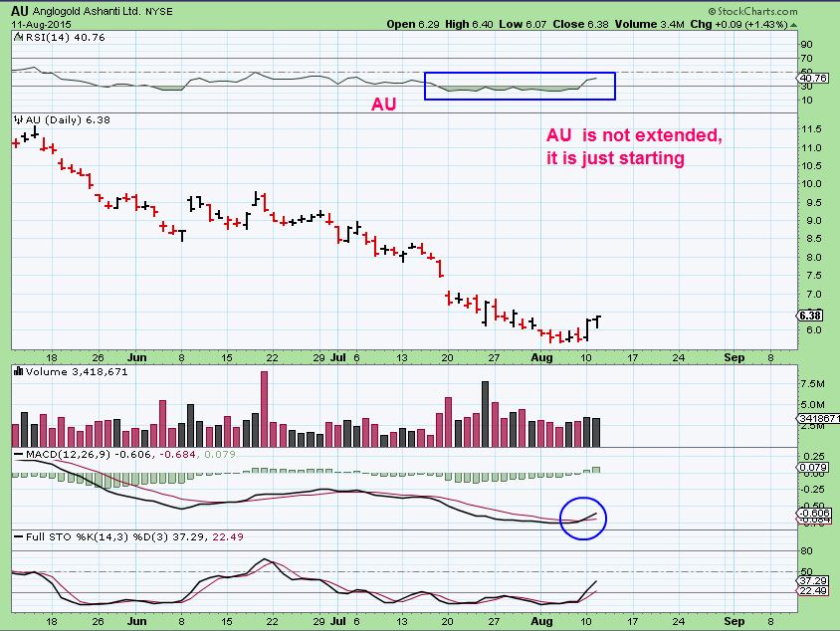Image resolution: width=840 pixels, height=631 pixels.
Task: Click the Chg +0.09 (+1.43%) value
Action: [x=738, y=24]
